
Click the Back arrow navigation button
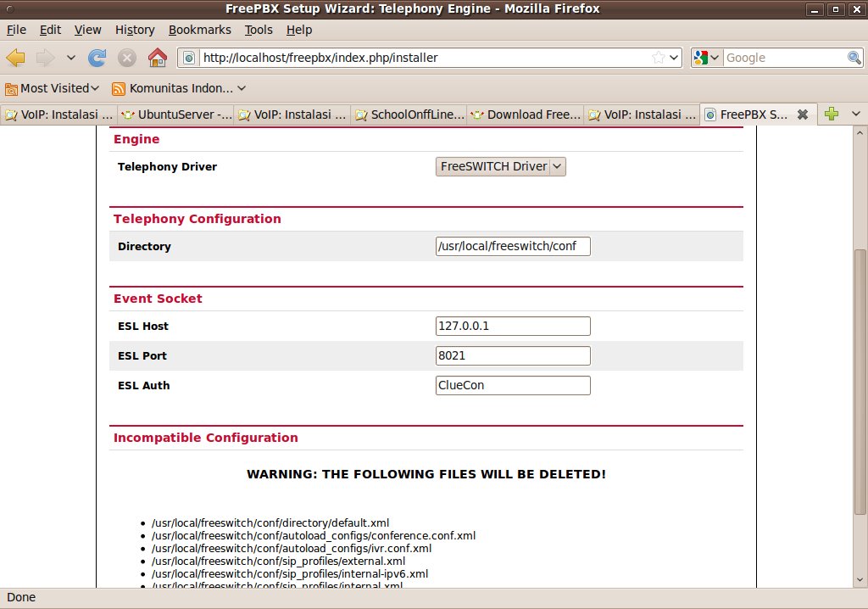tap(16, 58)
